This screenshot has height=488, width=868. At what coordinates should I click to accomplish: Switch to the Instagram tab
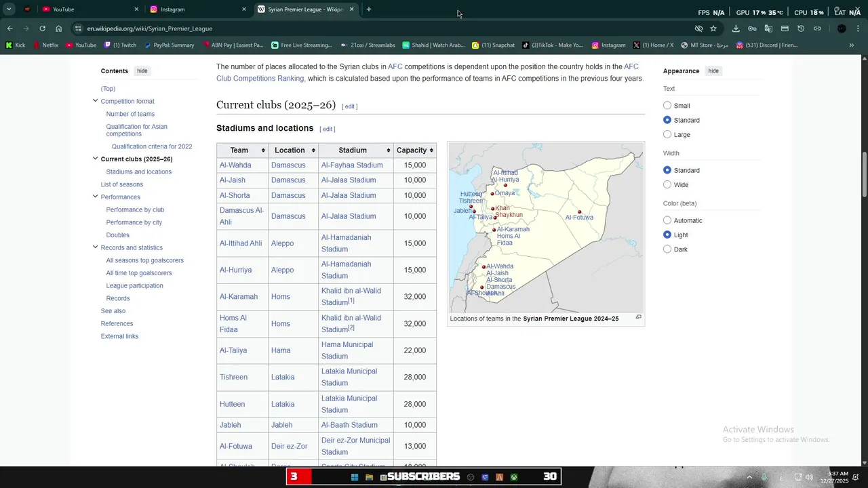(198, 9)
